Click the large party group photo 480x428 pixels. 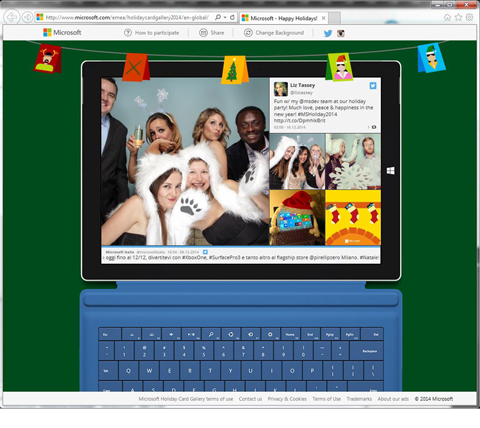(185, 161)
